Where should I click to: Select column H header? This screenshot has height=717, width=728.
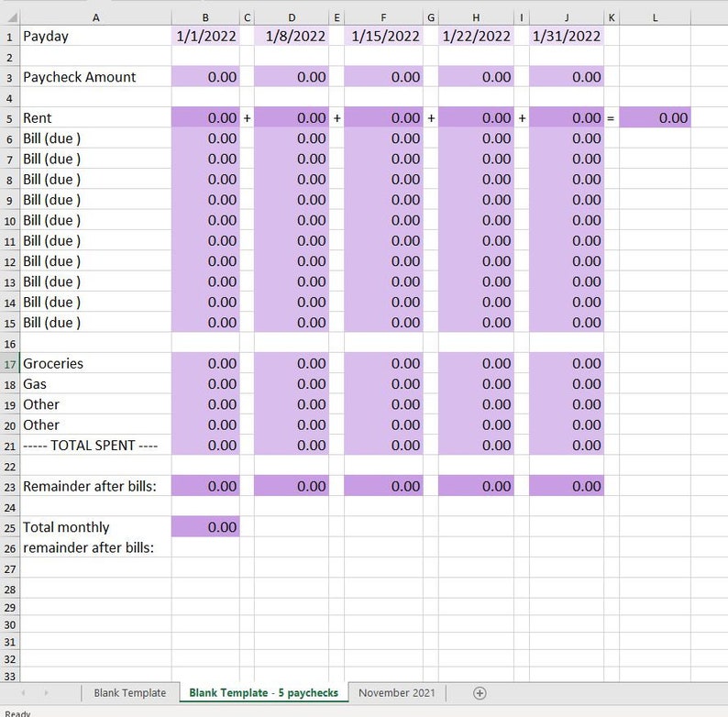point(476,17)
